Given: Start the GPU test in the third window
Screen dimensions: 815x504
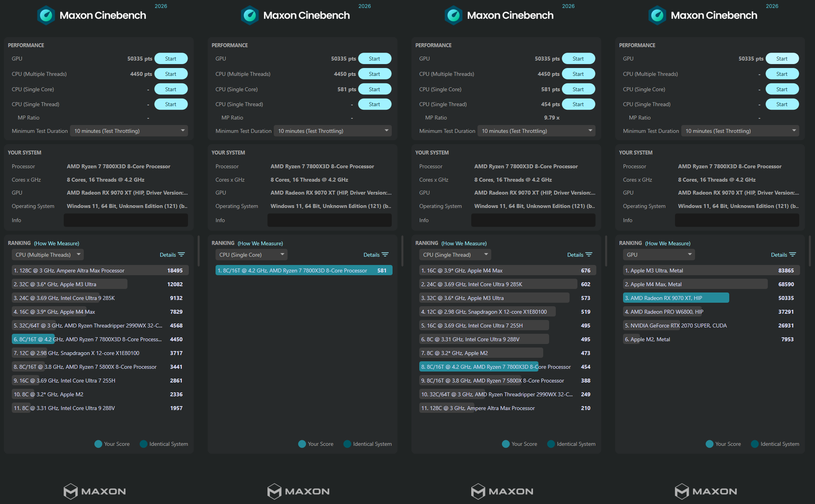Looking at the screenshot, I should click(578, 59).
